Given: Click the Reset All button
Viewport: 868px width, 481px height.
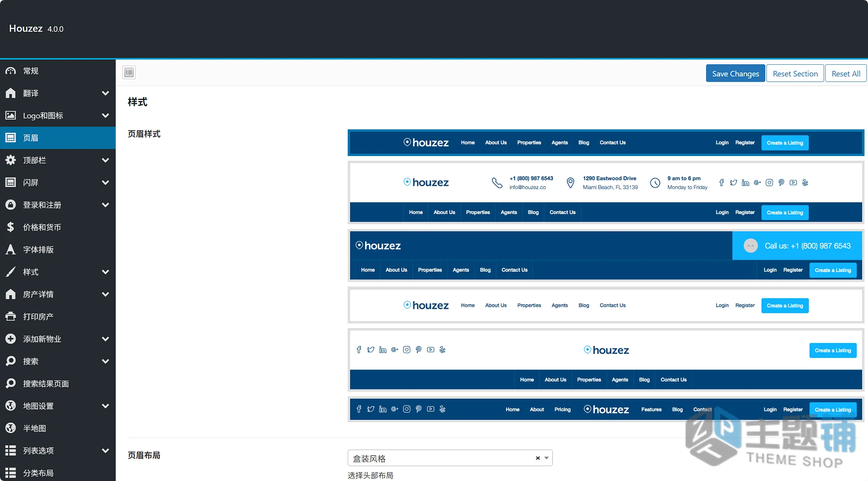Looking at the screenshot, I should pyautogui.click(x=846, y=73).
